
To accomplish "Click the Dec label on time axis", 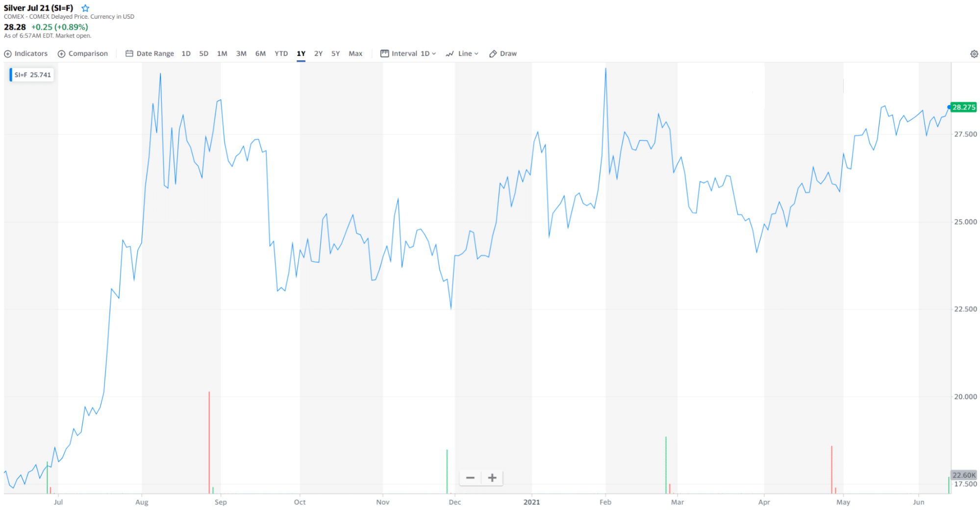I will tap(455, 502).
